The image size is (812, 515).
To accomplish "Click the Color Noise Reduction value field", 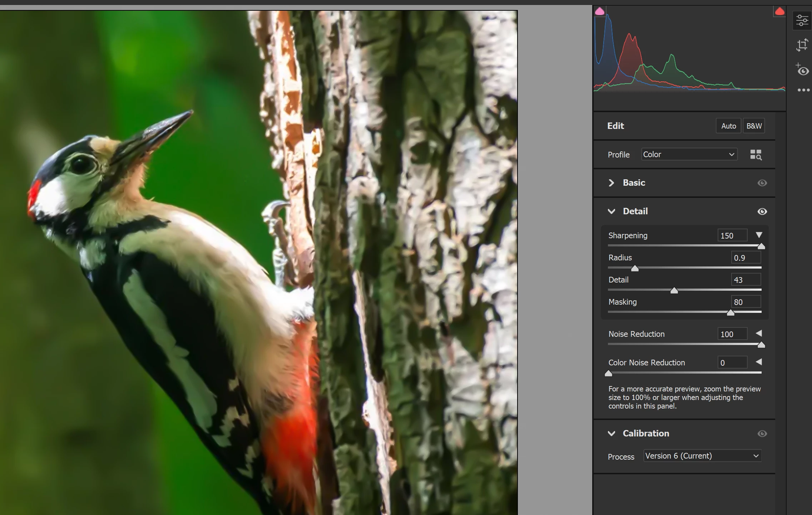I will [x=732, y=362].
